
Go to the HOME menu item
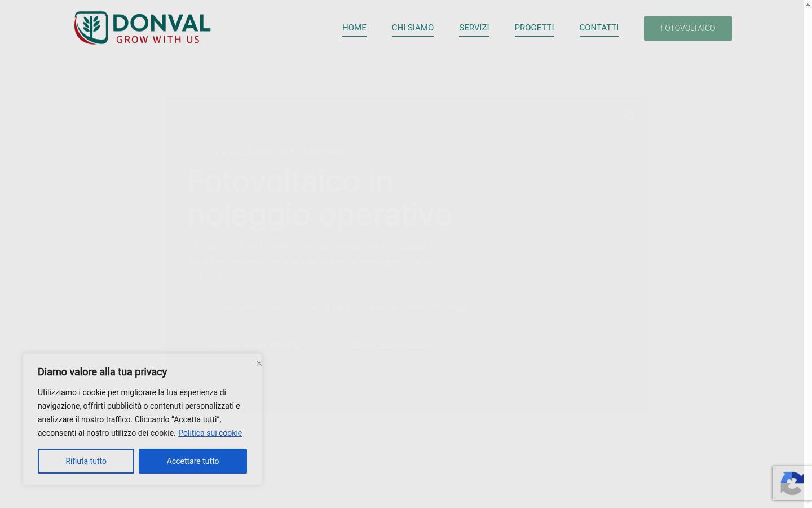click(354, 28)
